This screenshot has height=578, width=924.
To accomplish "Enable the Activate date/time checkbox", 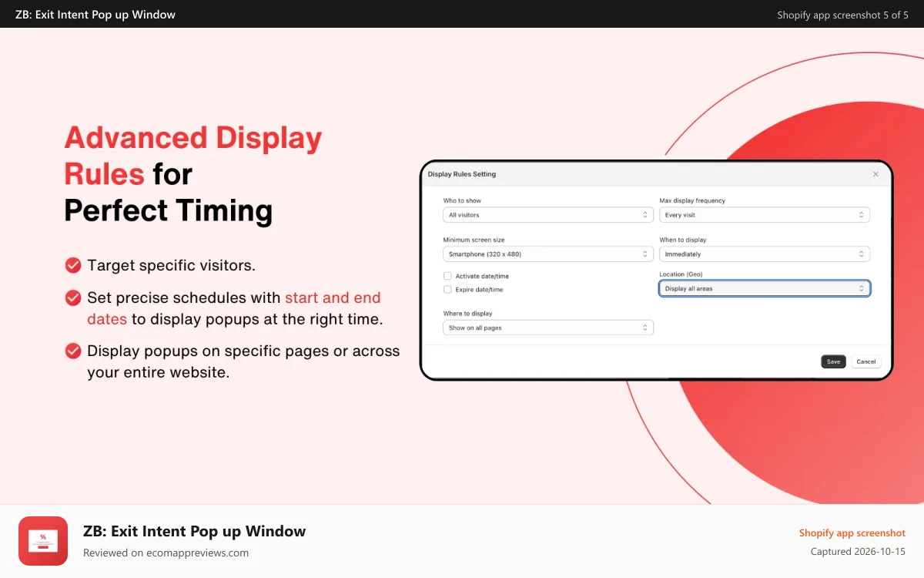I will [x=447, y=276].
